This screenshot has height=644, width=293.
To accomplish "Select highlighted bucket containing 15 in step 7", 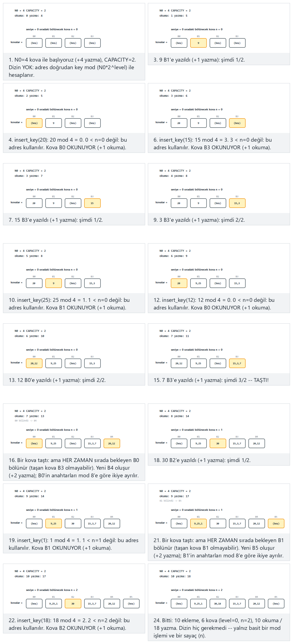I will pos(92,203).
